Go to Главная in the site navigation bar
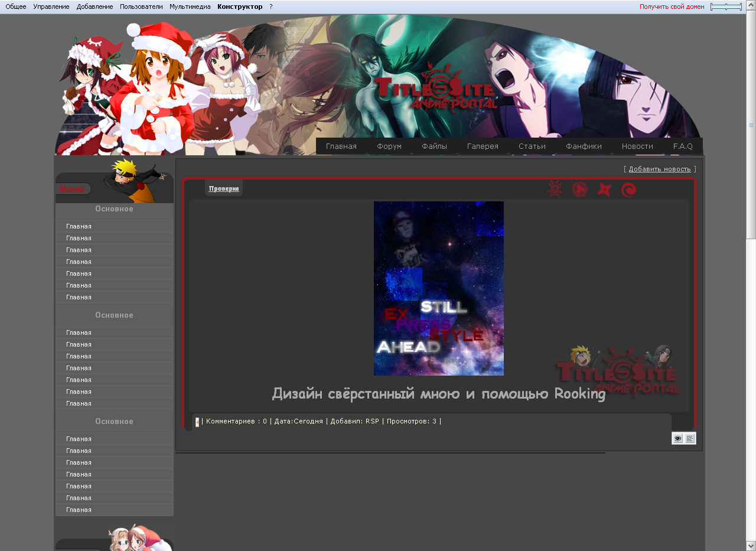756x551 pixels. [x=341, y=146]
